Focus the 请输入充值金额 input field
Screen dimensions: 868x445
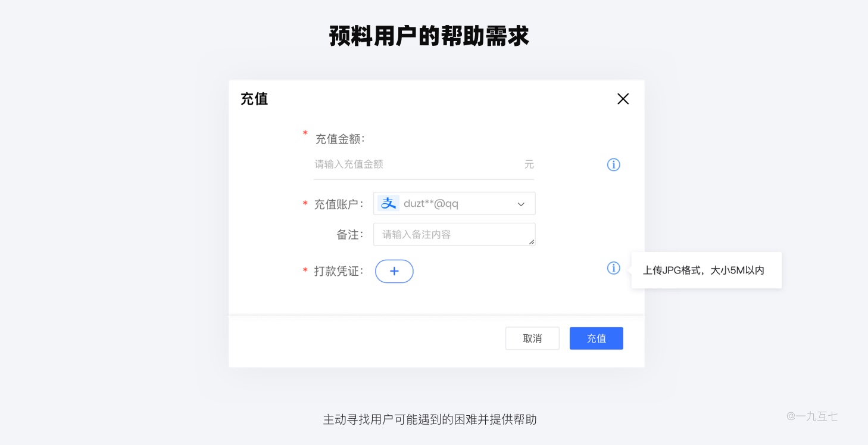(x=424, y=164)
